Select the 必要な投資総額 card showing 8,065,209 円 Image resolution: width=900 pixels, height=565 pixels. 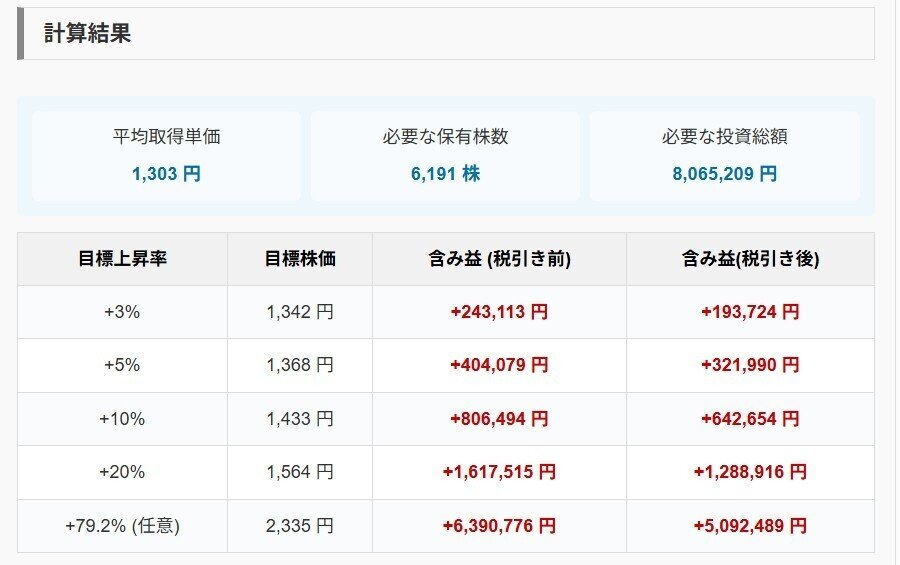pyautogui.click(x=724, y=155)
